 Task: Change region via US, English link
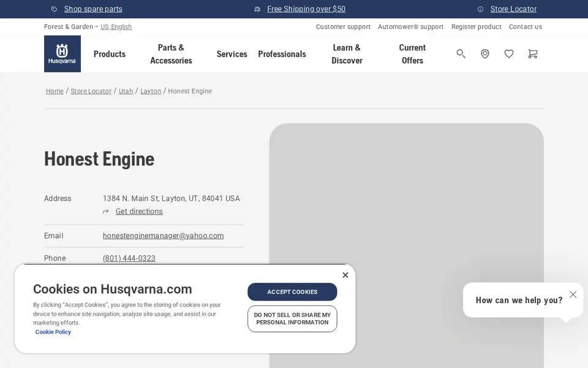tap(116, 26)
